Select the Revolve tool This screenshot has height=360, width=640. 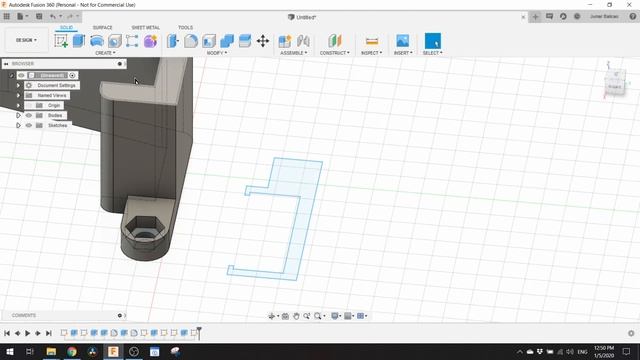97,41
